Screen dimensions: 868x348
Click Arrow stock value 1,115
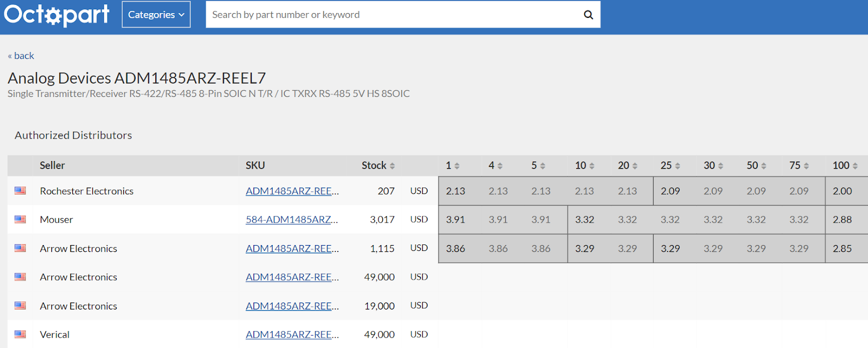coord(382,248)
